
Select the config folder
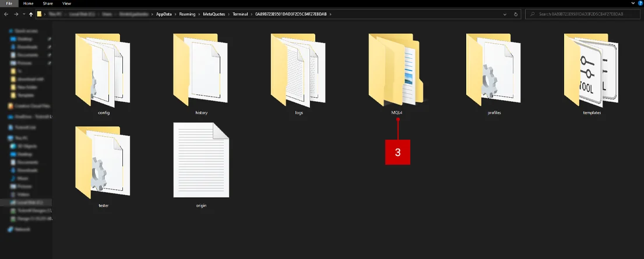pos(104,71)
